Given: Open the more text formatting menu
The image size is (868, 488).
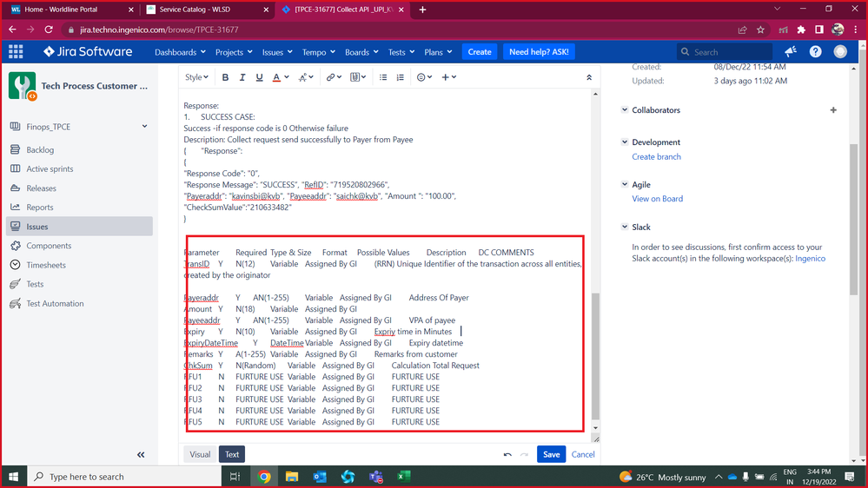Looking at the screenshot, I should click(306, 77).
